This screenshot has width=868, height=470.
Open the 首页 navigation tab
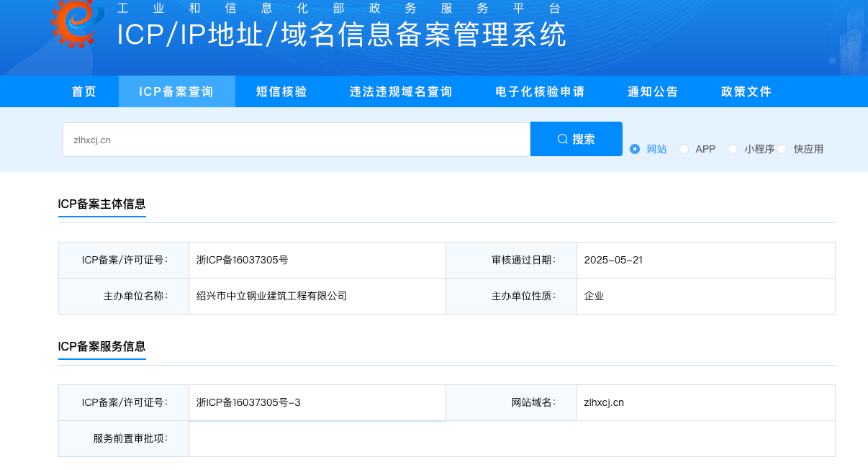pos(84,91)
